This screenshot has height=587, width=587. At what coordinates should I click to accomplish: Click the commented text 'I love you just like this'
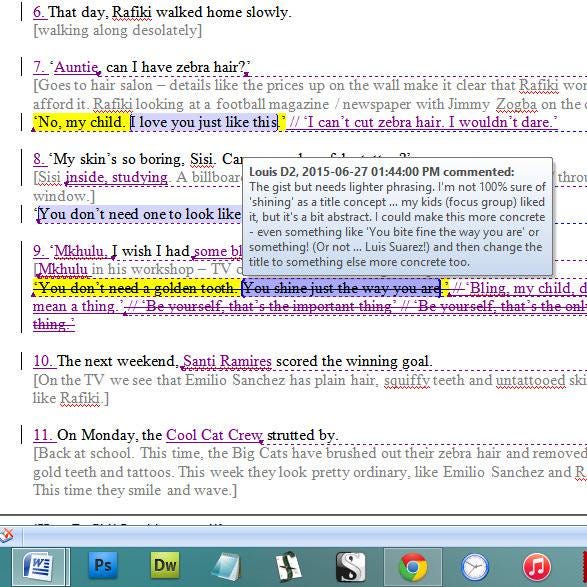pos(204,122)
